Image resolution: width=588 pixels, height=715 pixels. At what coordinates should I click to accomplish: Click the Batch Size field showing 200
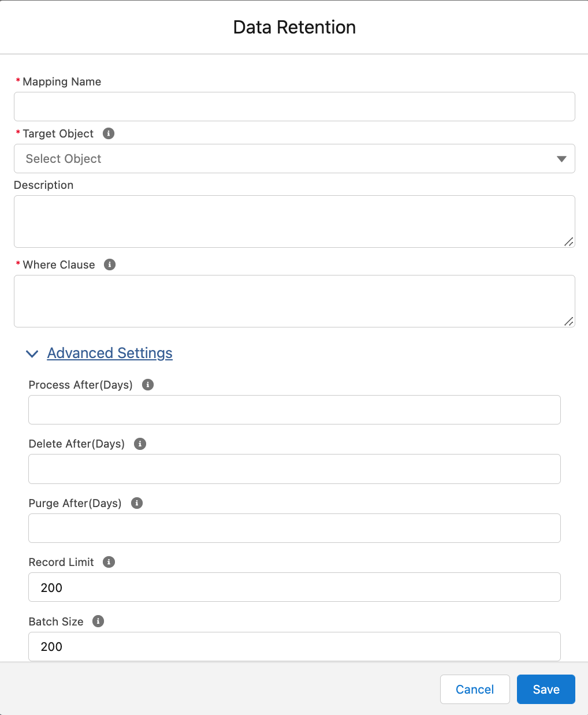click(x=294, y=646)
